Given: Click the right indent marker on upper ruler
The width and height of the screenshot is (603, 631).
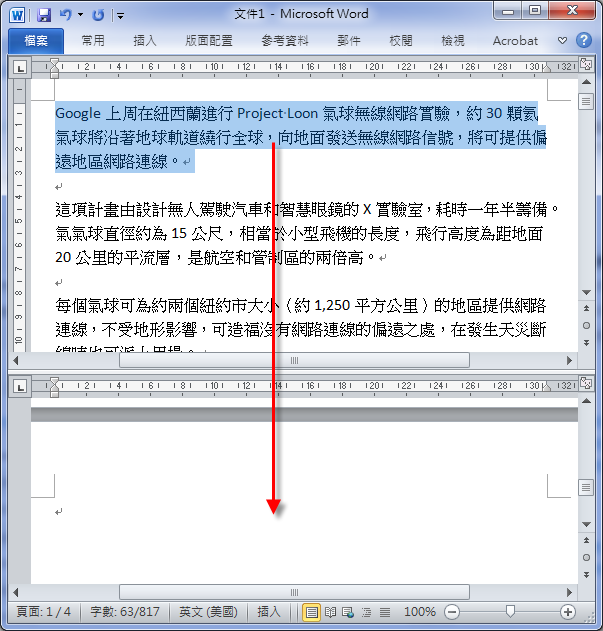Looking at the screenshot, I should pyautogui.click(x=546, y=68).
